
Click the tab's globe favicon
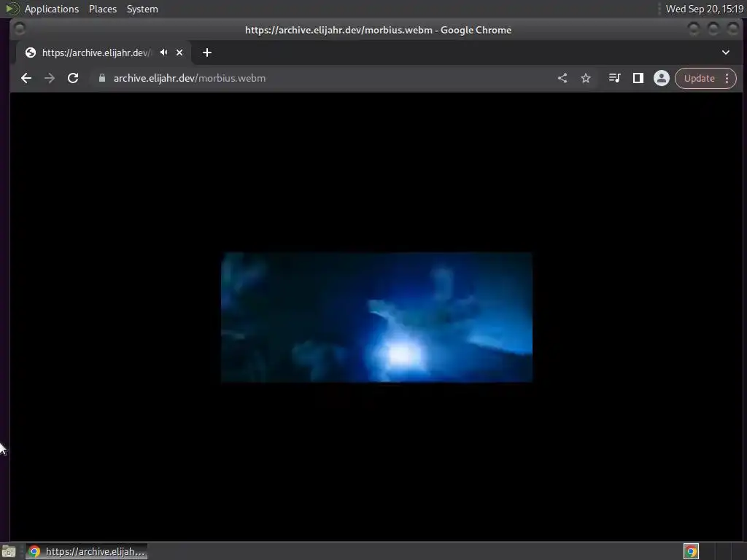click(x=31, y=52)
